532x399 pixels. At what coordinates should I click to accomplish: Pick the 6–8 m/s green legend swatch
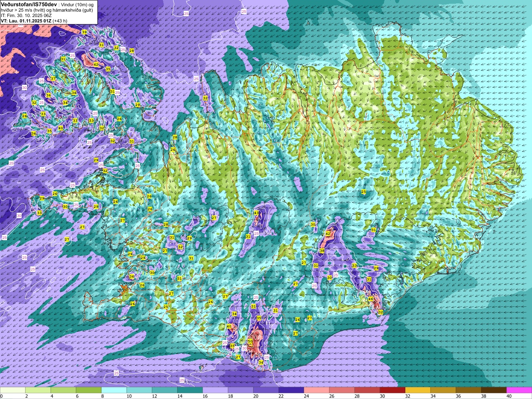[89, 390]
